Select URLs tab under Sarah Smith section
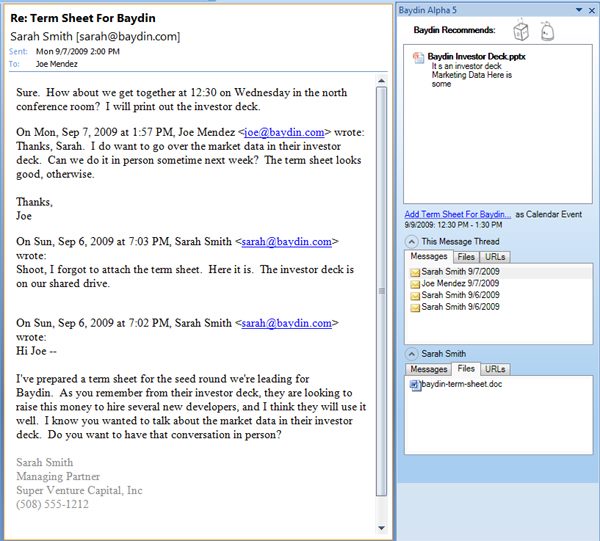The height and width of the screenshot is (541, 600). [495, 369]
